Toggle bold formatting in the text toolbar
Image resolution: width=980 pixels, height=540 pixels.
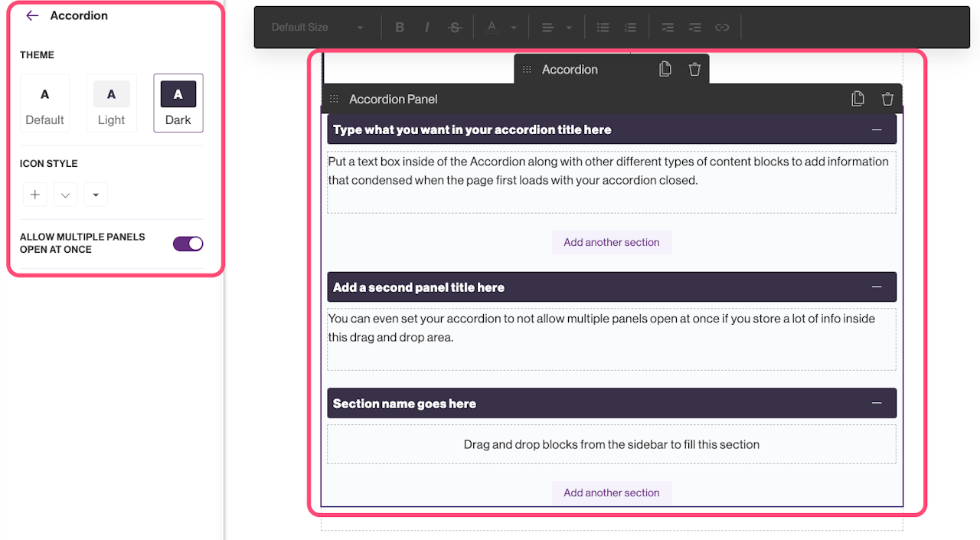click(x=400, y=28)
